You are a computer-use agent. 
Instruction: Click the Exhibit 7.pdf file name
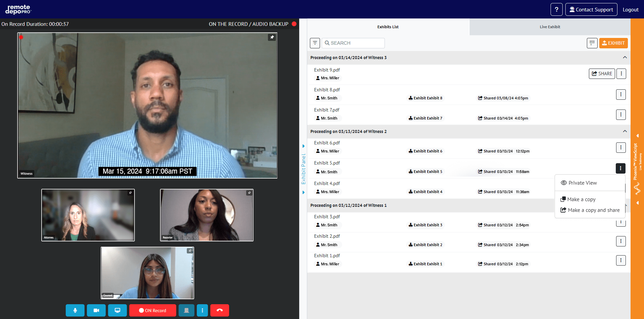pos(327,110)
